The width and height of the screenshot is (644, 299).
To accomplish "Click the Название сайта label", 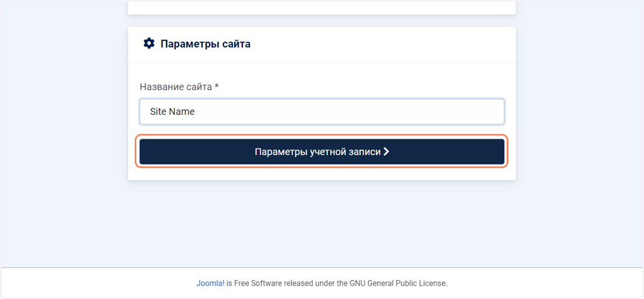I will coord(179,86).
